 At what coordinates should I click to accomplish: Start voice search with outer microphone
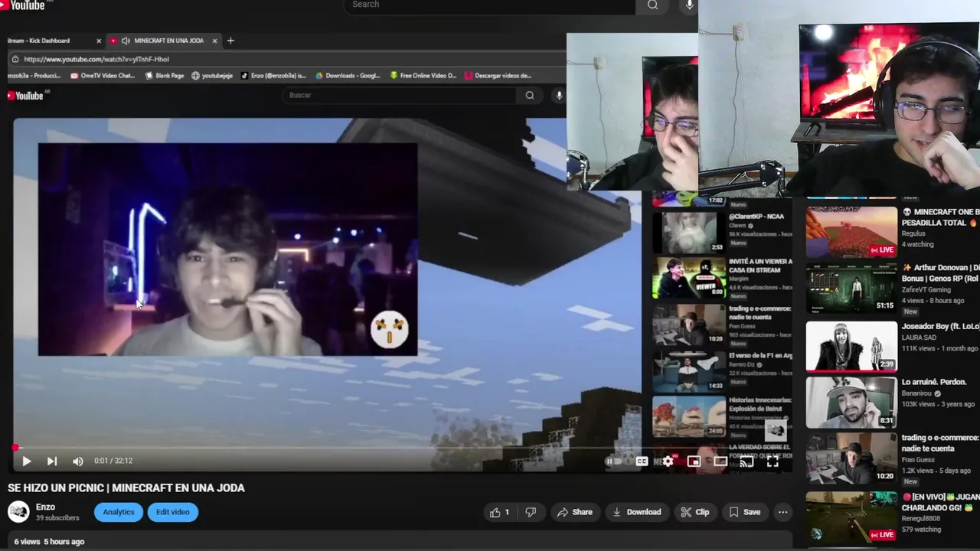tap(689, 5)
